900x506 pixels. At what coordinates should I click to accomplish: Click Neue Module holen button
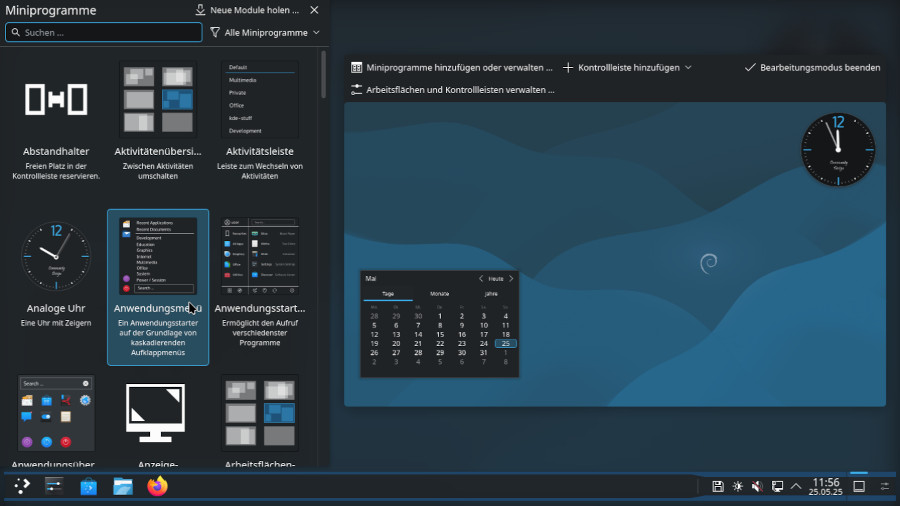pos(247,10)
